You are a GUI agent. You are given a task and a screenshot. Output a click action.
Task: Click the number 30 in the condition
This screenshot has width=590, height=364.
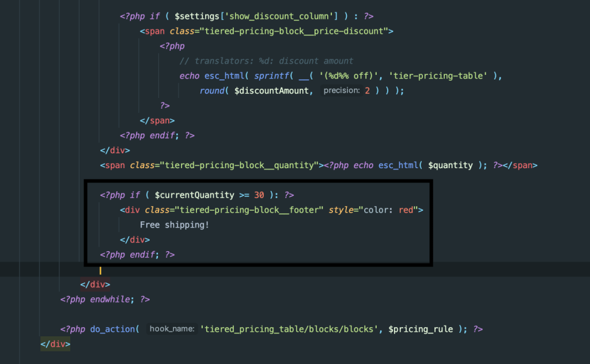click(x=259, y=195)
